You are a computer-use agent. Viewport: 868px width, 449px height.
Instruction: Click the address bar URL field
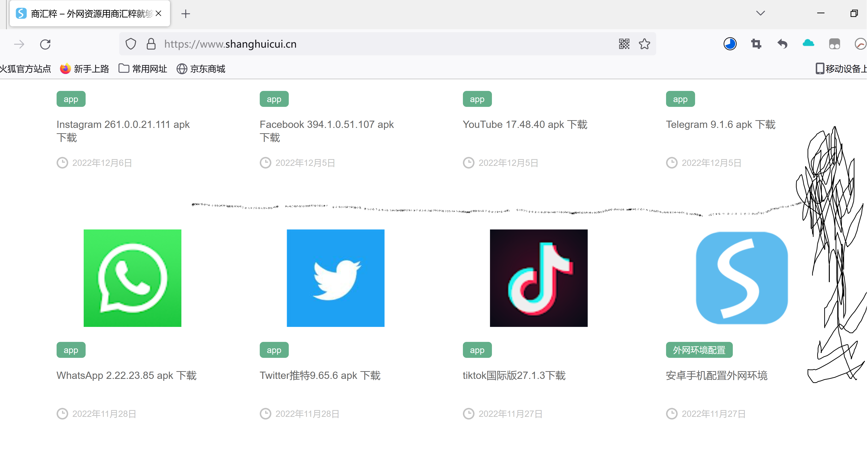tap(387, 44)
